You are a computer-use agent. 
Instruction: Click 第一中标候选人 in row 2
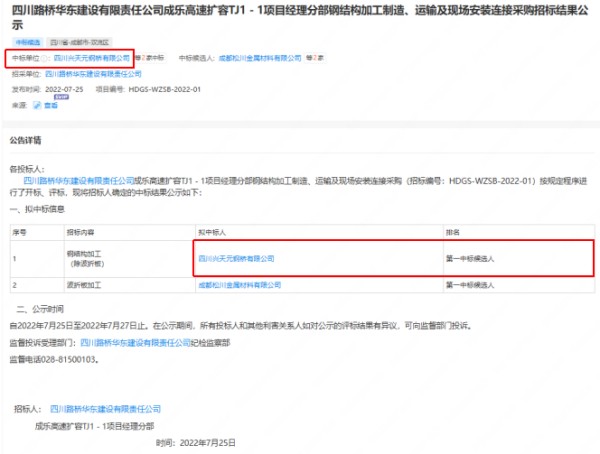470,285
